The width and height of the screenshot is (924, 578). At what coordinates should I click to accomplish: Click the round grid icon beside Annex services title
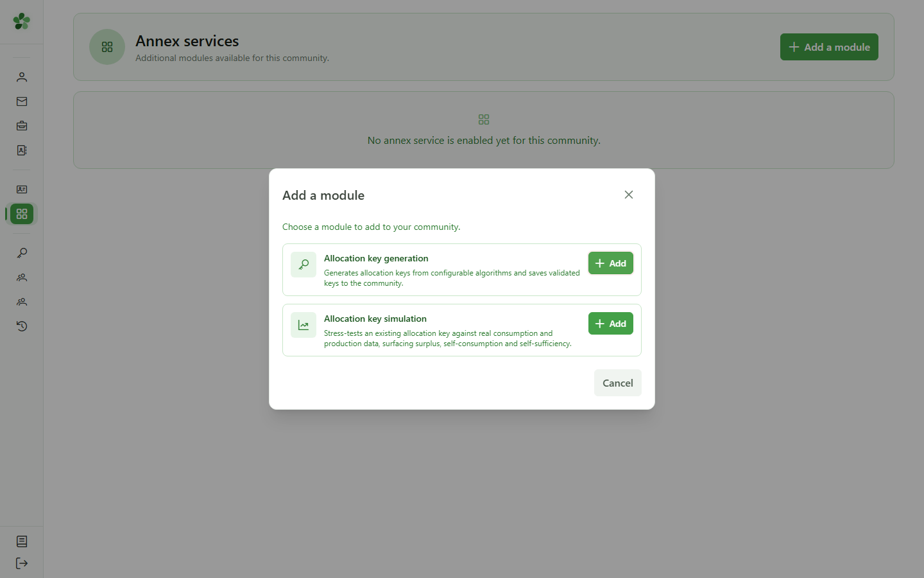pos(107,47)
